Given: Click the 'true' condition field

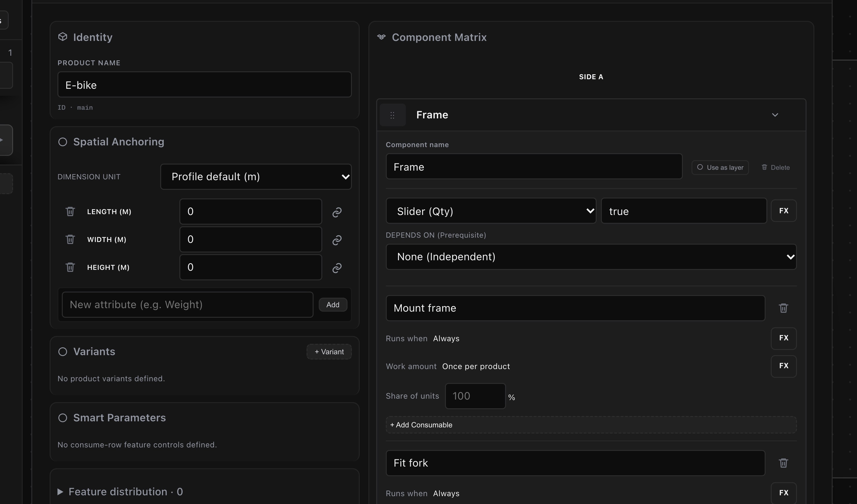Looking at the screenshot, I should (684, 211).
